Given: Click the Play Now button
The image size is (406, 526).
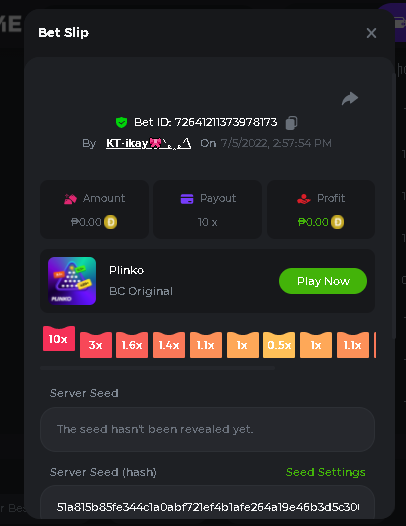Looking at the screenshot, I should [323, 281].
